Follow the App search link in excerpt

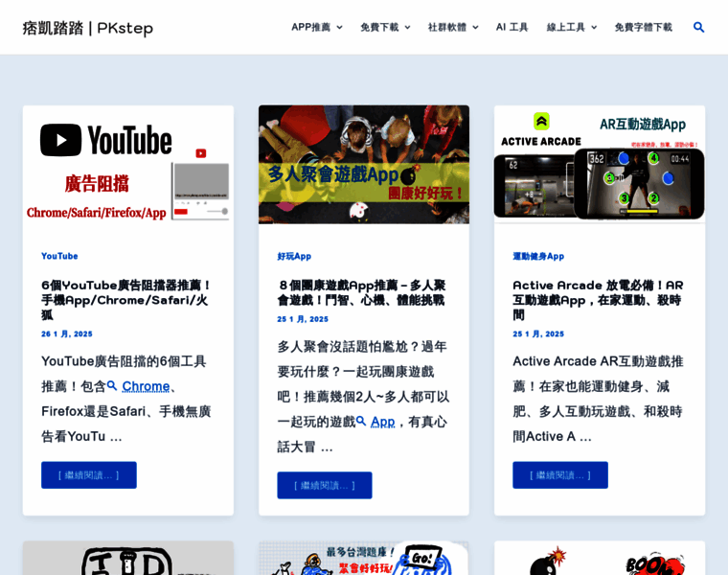point(382,422)
